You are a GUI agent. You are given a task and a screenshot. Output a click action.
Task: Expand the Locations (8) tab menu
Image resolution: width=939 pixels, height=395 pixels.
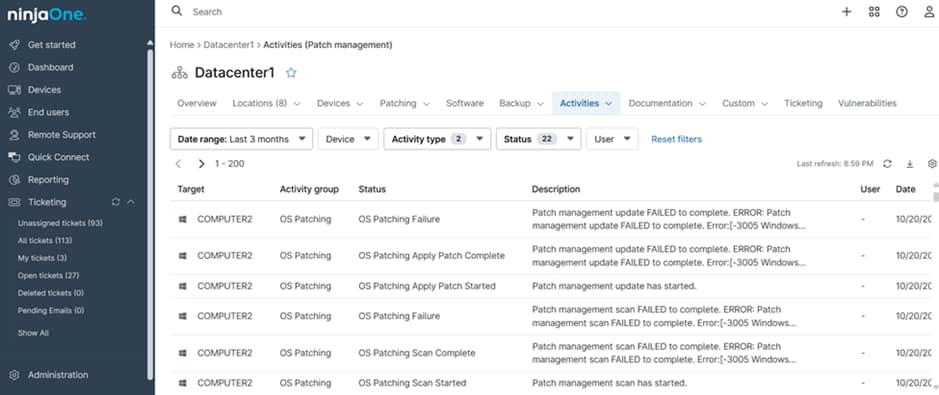click(297, 104)
